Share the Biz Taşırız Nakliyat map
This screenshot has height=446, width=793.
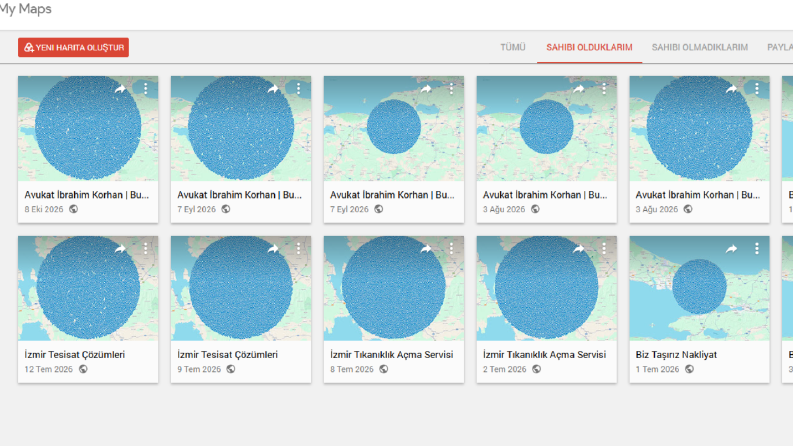(731, 249)
